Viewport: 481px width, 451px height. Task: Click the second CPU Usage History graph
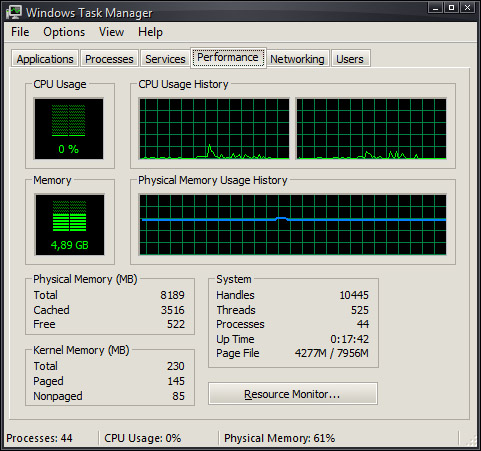371,129
